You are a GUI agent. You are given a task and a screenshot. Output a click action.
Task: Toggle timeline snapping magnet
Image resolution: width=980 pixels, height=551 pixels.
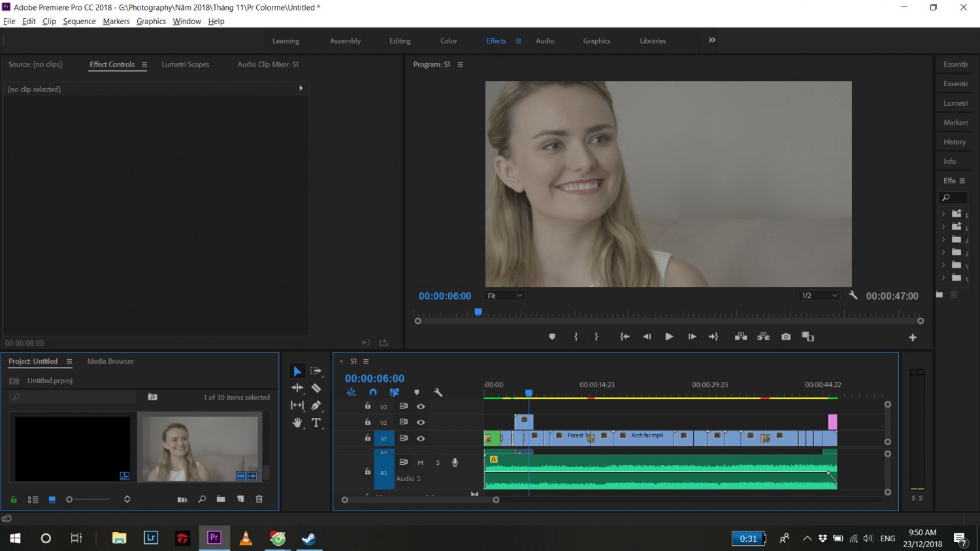pyautogui.click(x=373, y=392)
